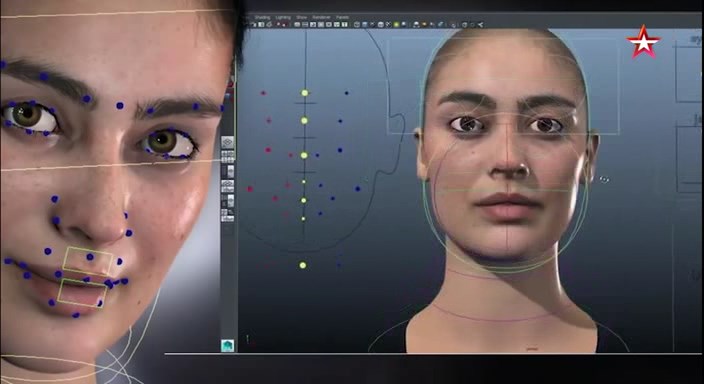Open the Lighting panel menu
Screen dimensions: 704x384
pyautogui.click(x=283, y=18)
